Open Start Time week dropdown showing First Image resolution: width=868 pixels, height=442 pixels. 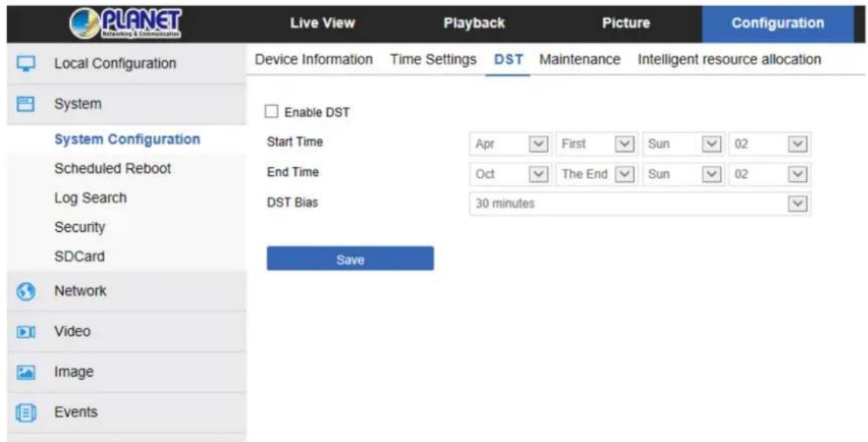tap(596, 144)
